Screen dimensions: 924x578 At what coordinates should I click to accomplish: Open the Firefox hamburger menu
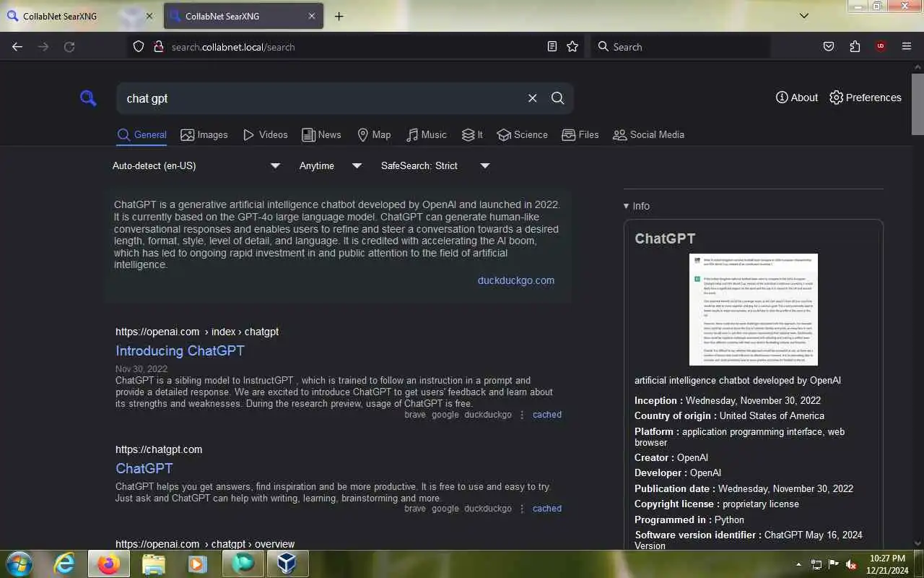907,47
